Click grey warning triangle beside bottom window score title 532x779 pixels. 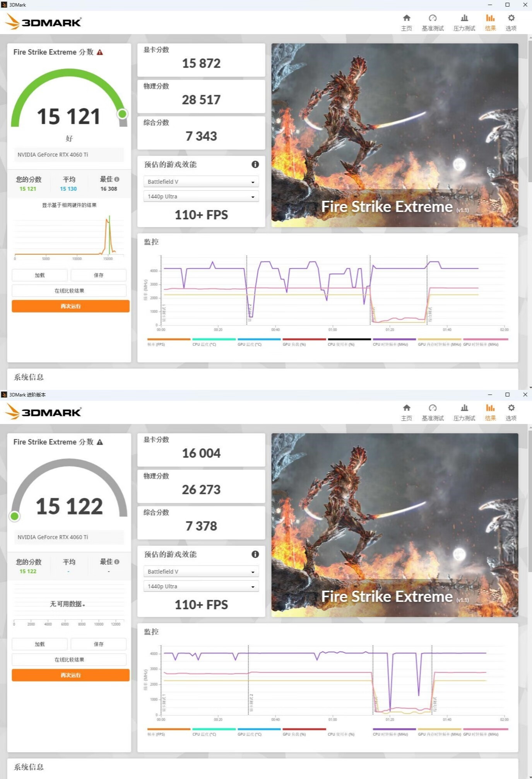pyautogui.click(x=100, y=442)
